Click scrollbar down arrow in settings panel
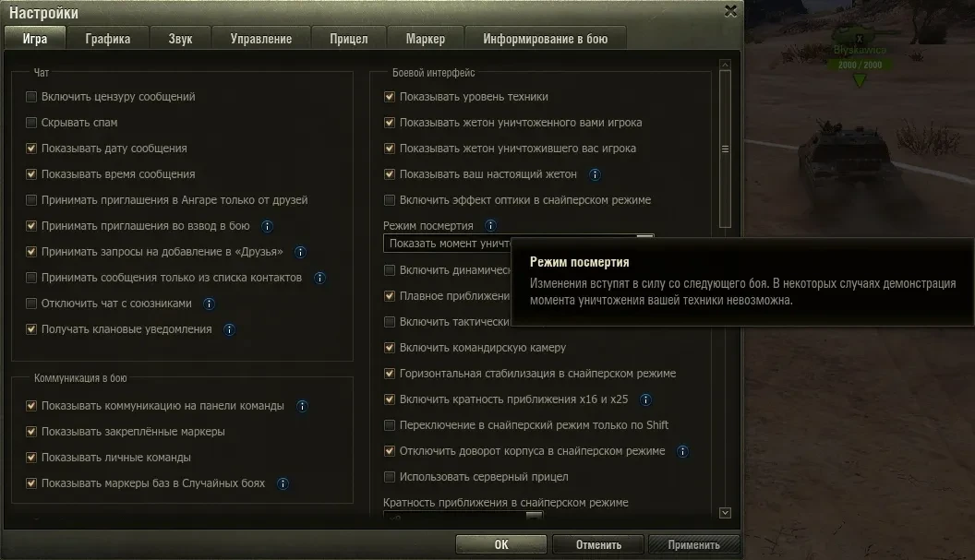The image size is (975, 560). (725, 513)
